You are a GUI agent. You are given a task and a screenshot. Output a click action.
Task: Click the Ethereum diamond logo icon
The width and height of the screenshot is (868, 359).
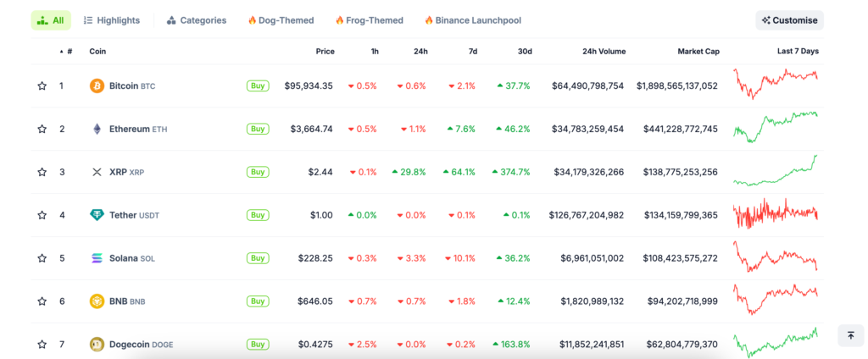97,129
